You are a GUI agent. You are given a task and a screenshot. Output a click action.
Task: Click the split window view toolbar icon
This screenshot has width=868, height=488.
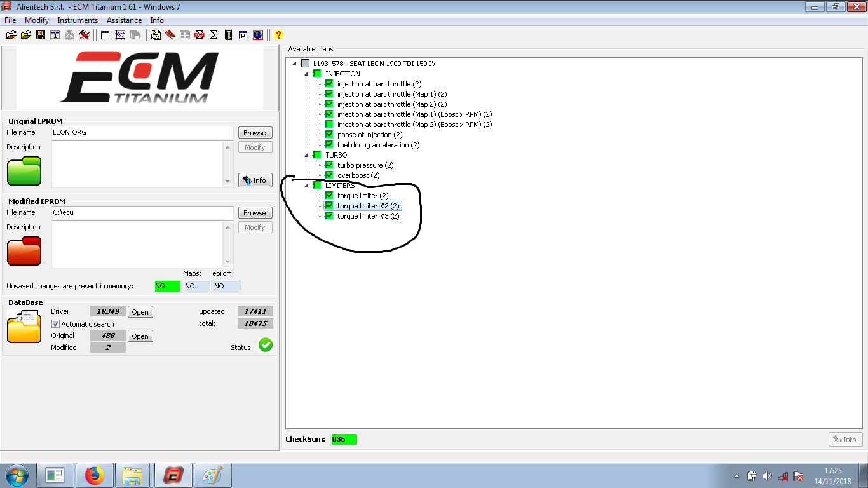coord(105,35)
